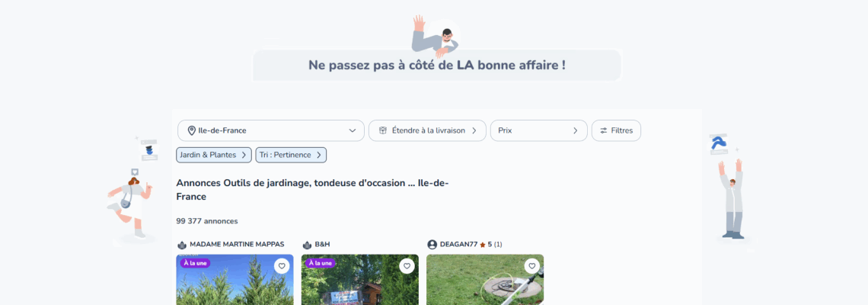This screenshot has height=305, width=868.
Task: Click Étendre à la livraison option
Action: click(x=427, y=131)
